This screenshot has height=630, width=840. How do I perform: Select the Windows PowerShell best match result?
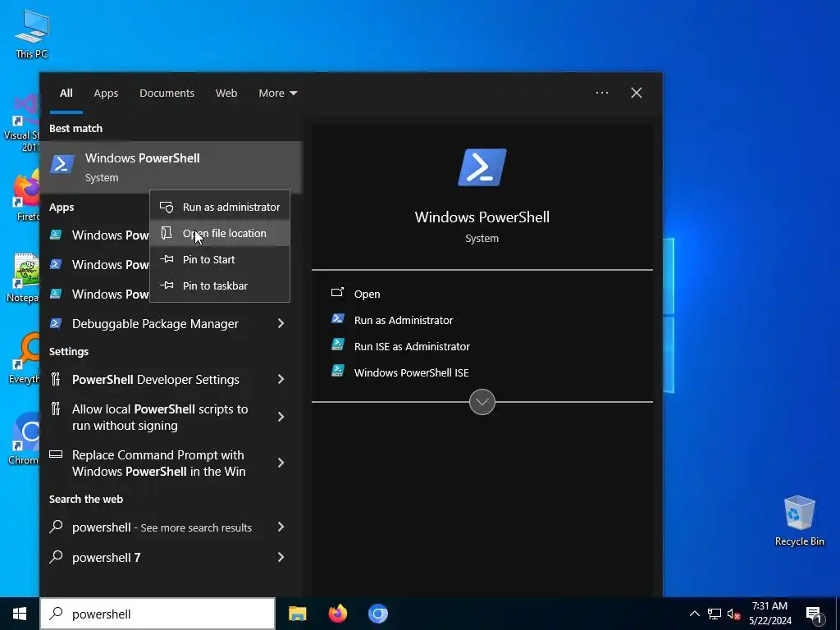point(171,167)
